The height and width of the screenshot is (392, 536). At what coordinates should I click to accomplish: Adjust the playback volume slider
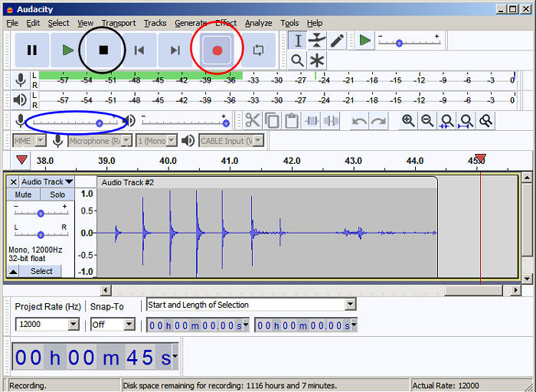(x=185, y=122)
